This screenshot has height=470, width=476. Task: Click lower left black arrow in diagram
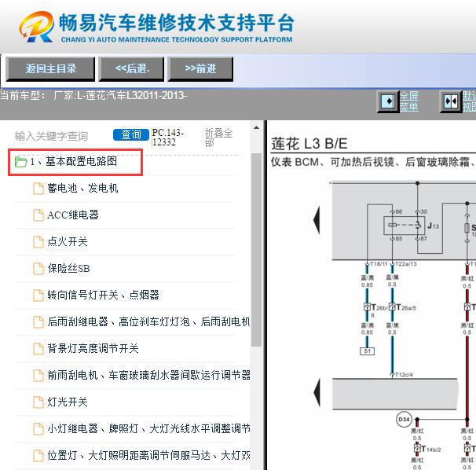pos(317,392)
